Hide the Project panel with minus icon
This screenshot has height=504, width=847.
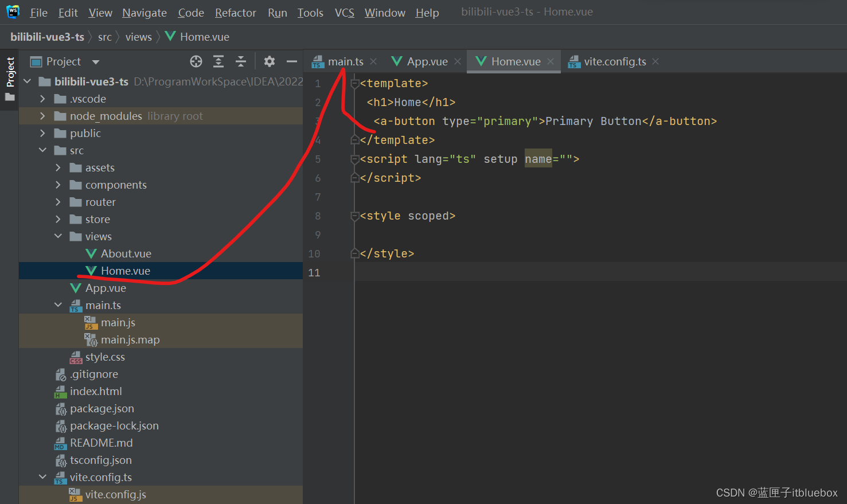[292, 61]
